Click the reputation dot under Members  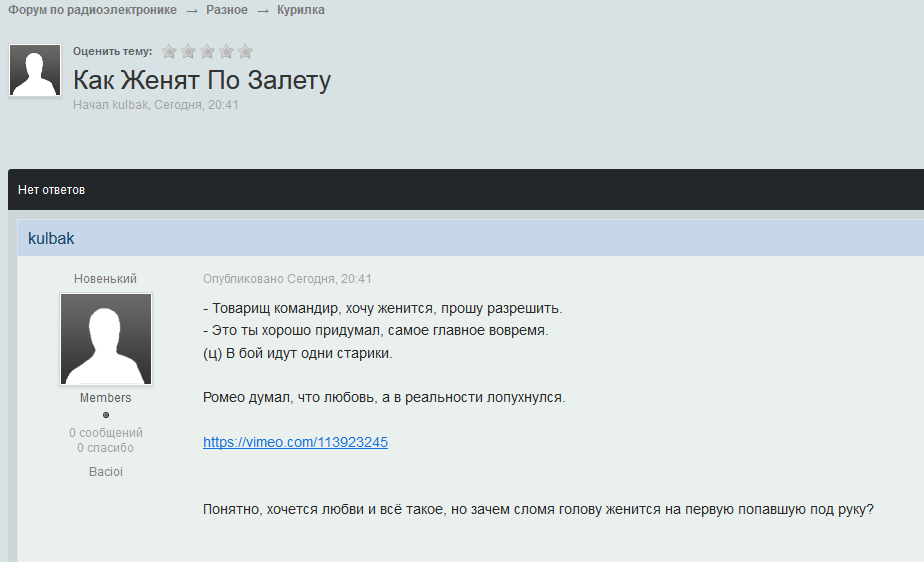(x=106, y=415)
